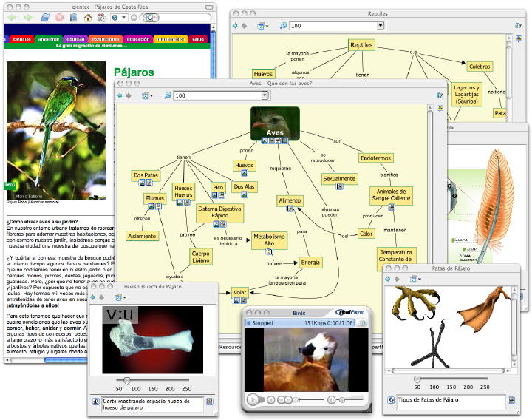Select the Endotermos concept node
The width and height of the screenshot is (532, 420).
point(375,158)
